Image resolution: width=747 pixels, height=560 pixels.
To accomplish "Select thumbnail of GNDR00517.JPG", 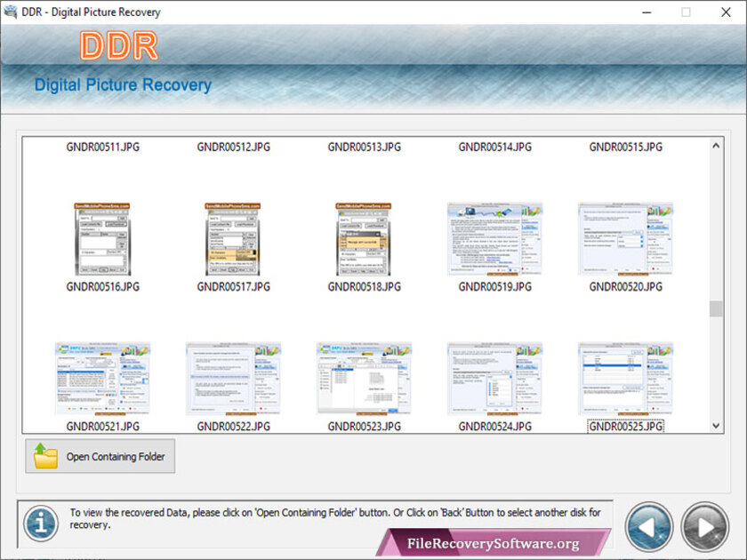I will (233, 239).
